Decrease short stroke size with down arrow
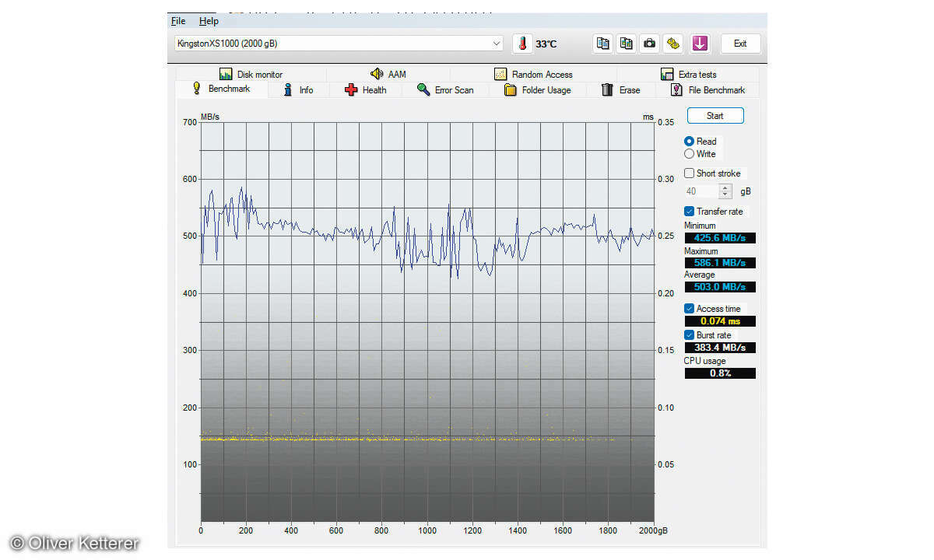Screen dimensions: 934x560 point(725,194)
